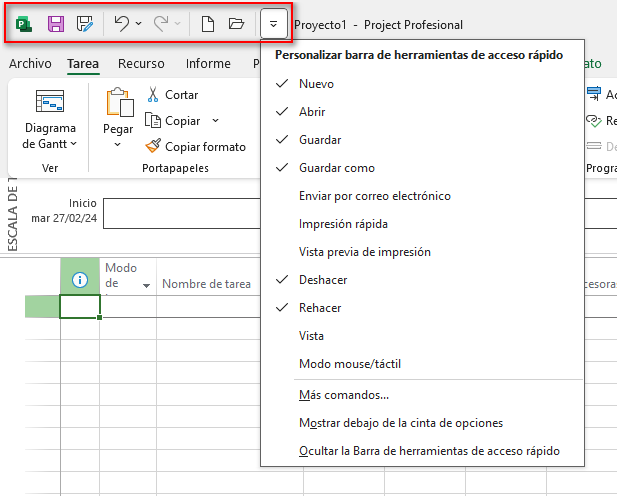
Task: Open the Archivo tab
Action: (x=30, y=64)
